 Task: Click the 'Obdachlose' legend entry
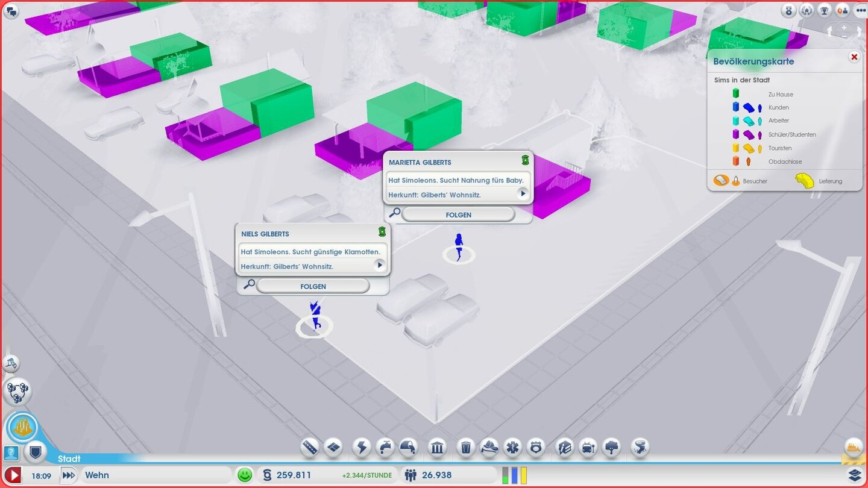[785, 161]
